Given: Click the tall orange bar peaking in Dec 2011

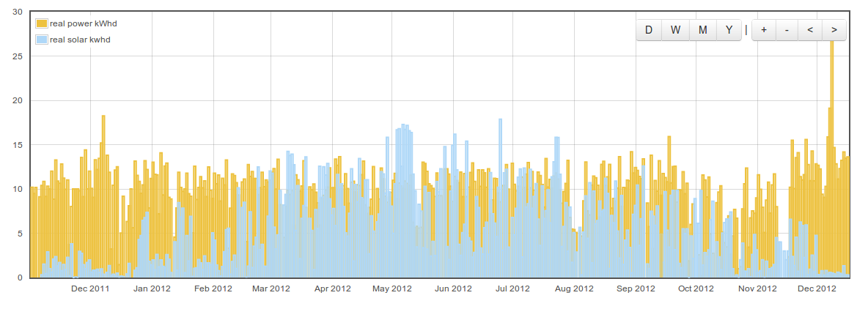Looking at the screenshot, I should [x=103, y=196].
